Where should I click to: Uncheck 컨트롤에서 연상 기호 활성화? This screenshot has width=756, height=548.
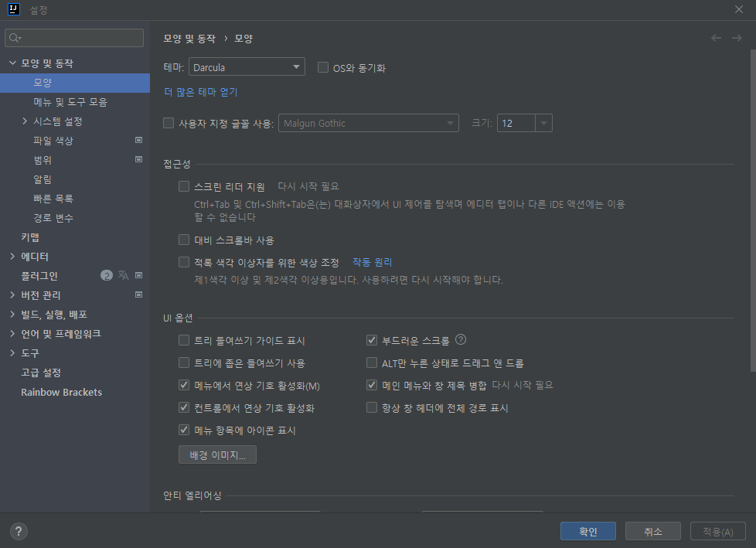(184, 407)
